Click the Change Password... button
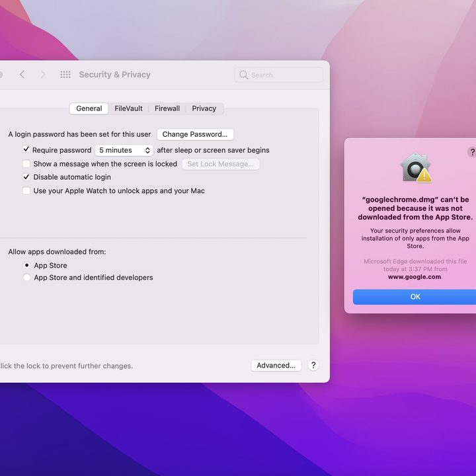Screen dimensions: 476x476 (195, 134)
